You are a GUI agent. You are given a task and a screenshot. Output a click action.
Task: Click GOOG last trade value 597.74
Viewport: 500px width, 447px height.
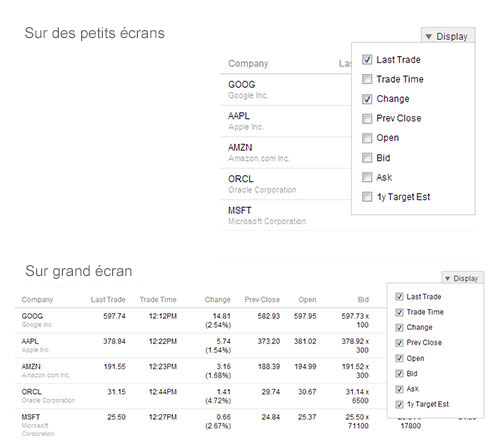(114, 316)
